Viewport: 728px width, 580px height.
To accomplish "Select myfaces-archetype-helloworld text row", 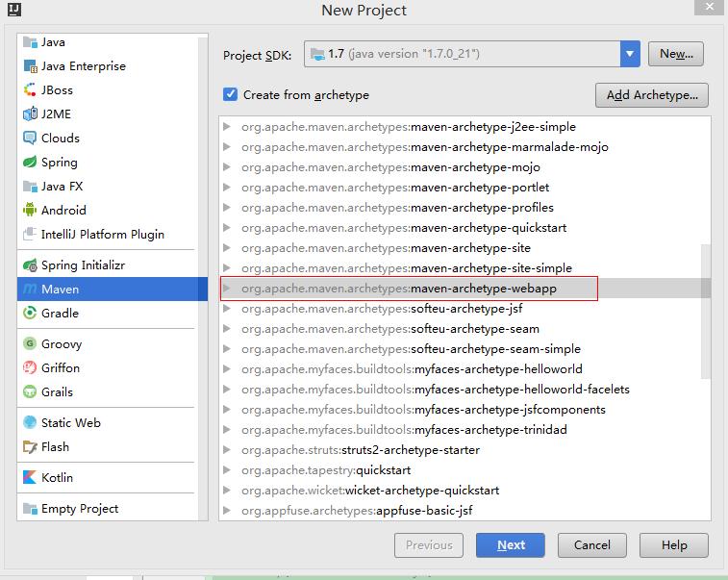I will 412,369.
